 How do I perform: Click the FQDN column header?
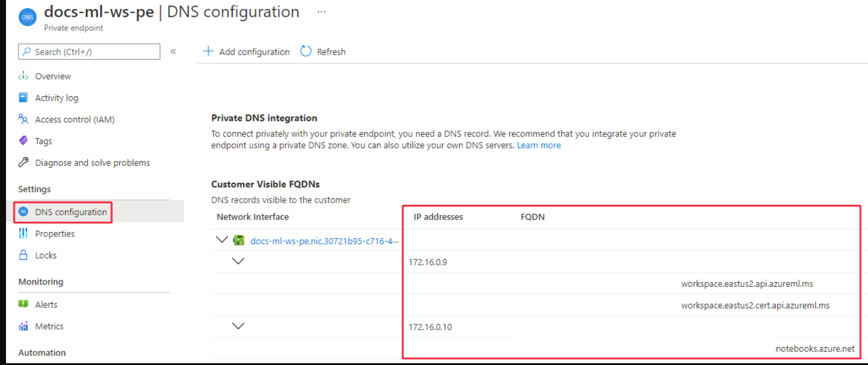[533, 217]
